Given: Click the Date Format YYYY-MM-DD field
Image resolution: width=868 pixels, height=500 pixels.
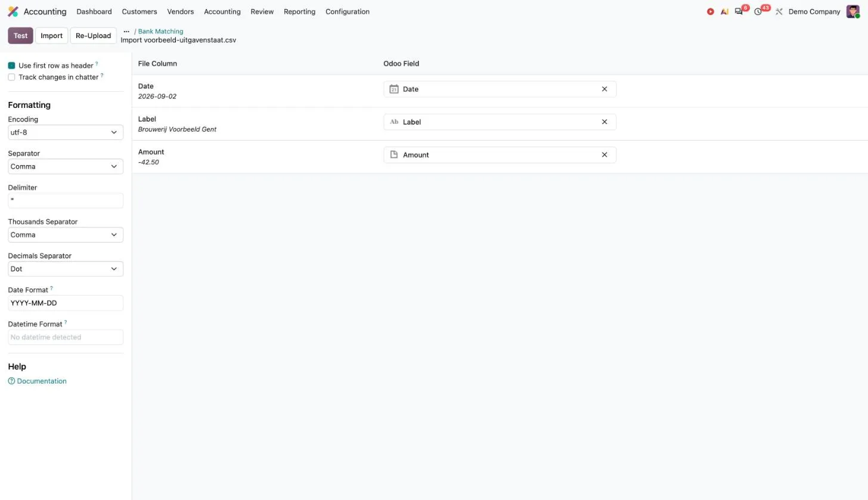Looking at the screenshot, I should [x=66, y=303].
